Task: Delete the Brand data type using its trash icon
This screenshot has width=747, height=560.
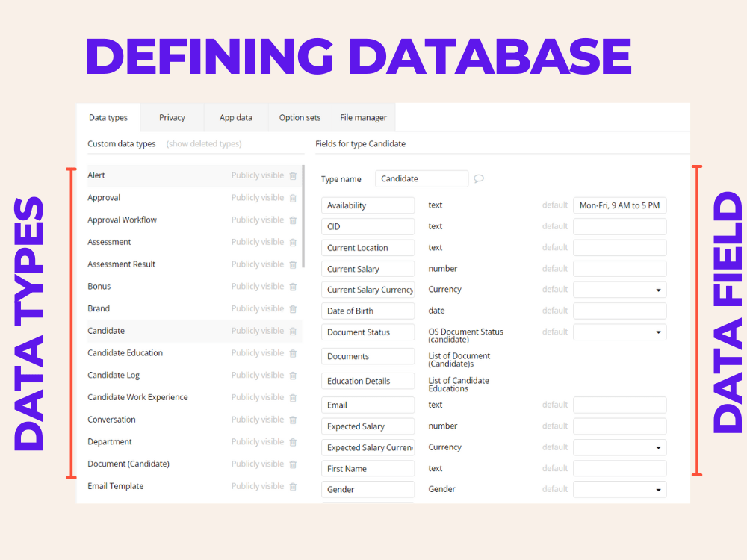Action: pyautogui.click(x=292, y=308)
